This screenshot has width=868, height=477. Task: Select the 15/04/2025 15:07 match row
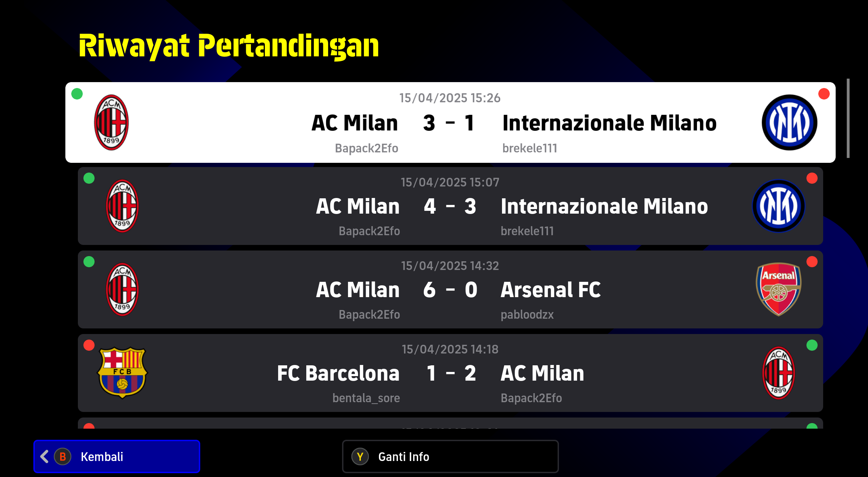[x=451, y=206]
